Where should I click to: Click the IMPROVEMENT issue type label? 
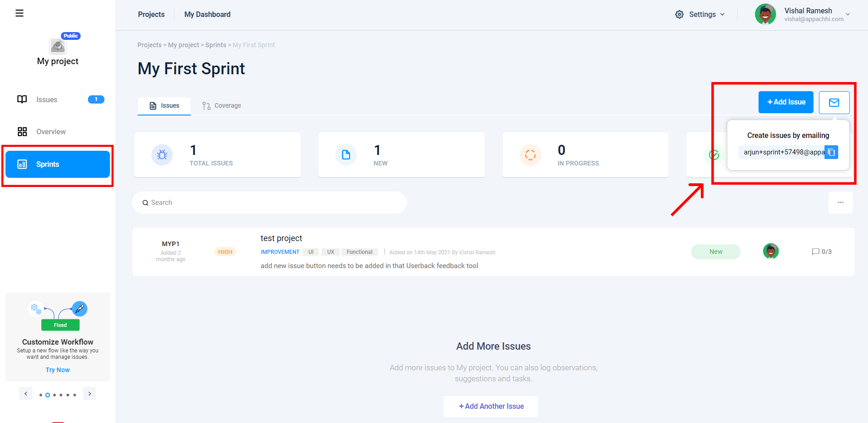click(x=280, y=252)
